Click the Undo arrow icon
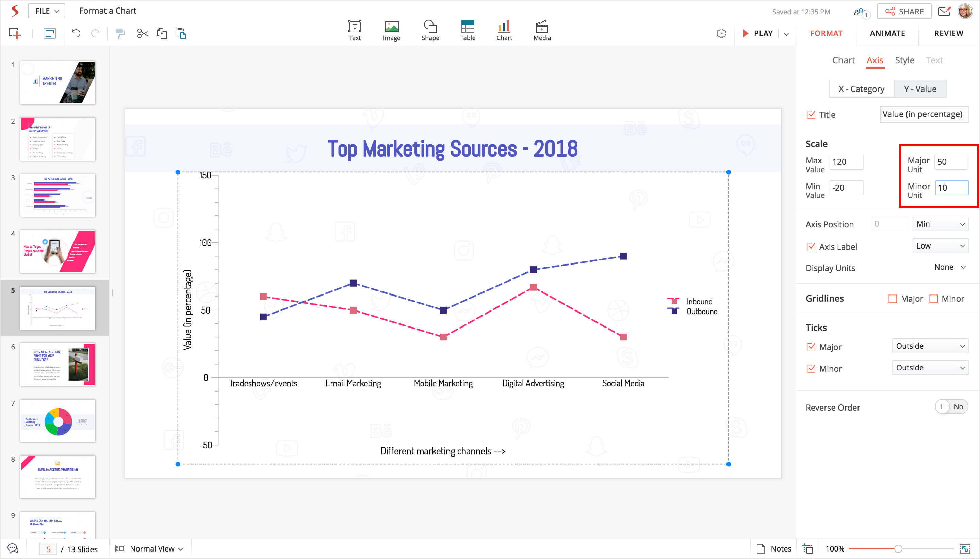Viewport: 980px width, 559px height. pyautogui.click(x=76, y=33)
